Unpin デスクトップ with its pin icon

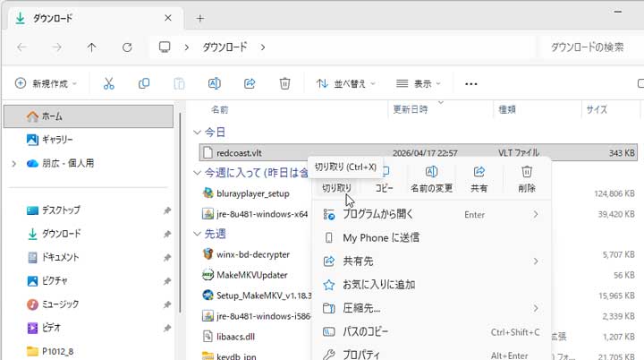pyautogui.click(x=167, y=210)
